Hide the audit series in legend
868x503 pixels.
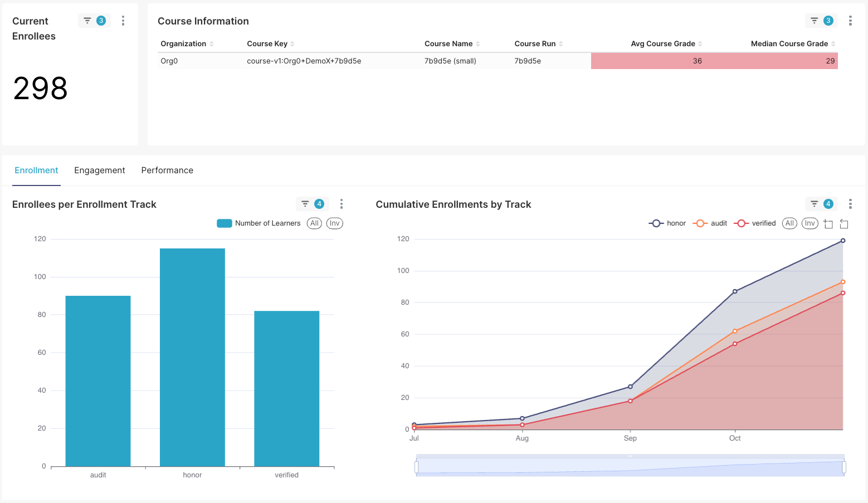710,223
